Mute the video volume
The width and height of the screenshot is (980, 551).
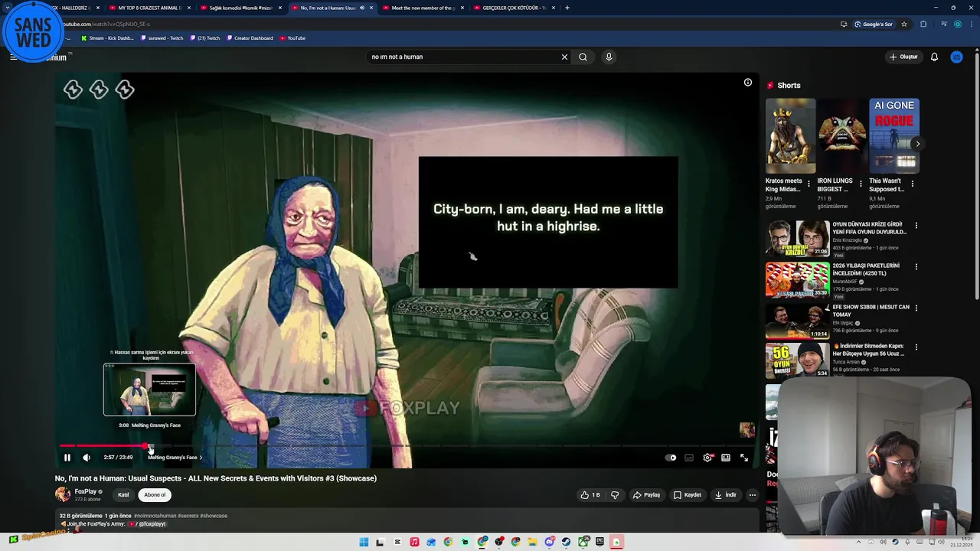87,458
